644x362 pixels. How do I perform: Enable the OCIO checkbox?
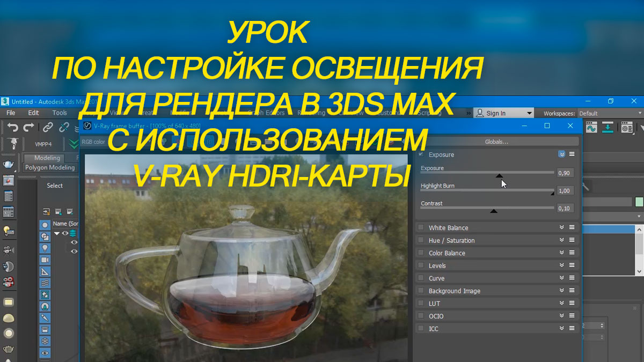tap(421, 316)
